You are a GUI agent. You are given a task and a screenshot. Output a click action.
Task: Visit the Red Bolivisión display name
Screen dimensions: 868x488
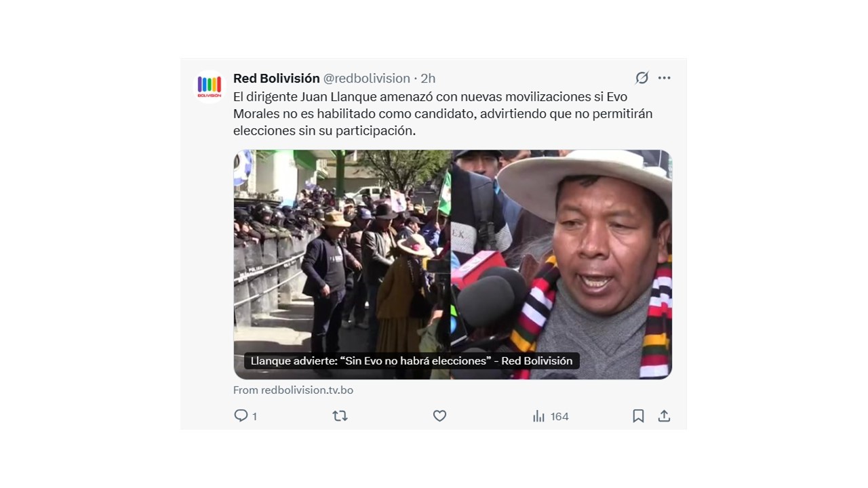(276, 78)
